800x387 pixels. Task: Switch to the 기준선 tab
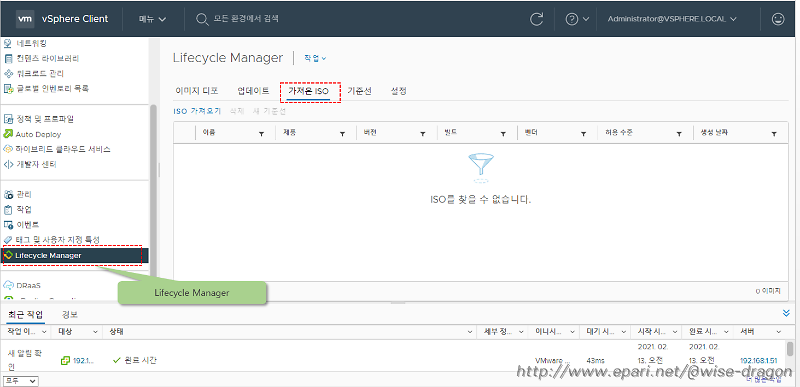coord(359,91)
